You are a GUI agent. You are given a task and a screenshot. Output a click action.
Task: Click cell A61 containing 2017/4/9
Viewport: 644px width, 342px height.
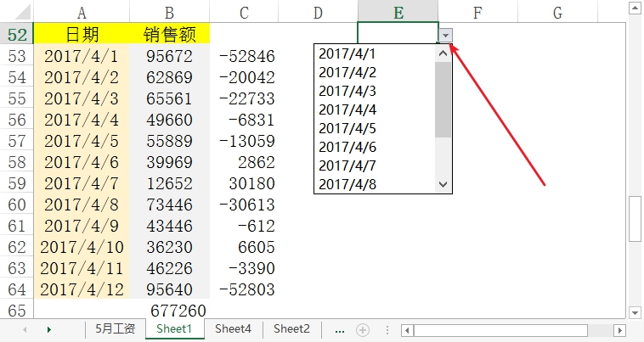pyautogui.click(x=82, y=226)
